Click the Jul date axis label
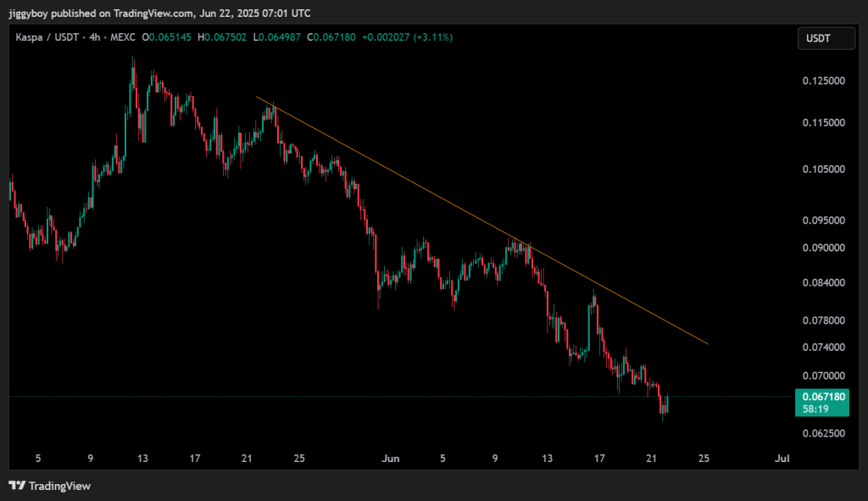The image size is (868, 501). point(782,459)
